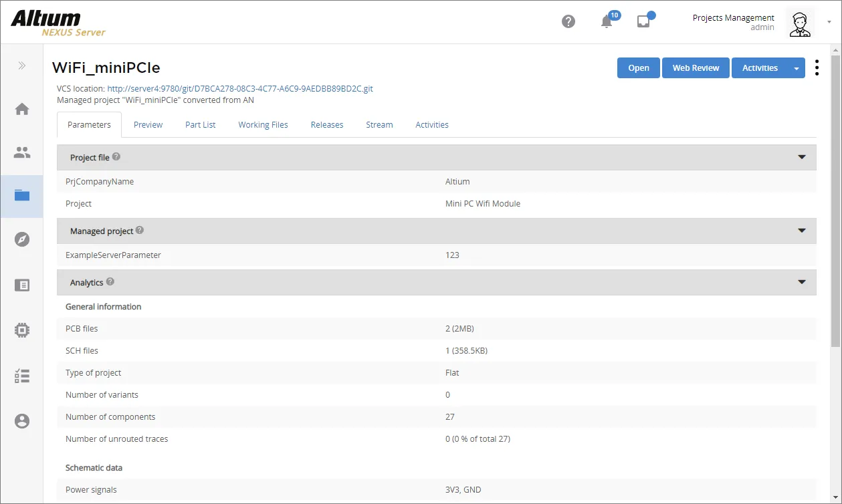Click the 3V3, GND power signals value
This screenshot has width=842, height=504.
pos(463,490)
